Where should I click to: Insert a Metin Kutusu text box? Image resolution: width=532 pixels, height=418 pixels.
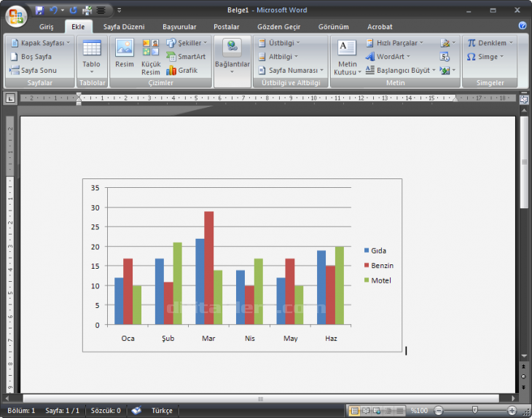click(x=347, y=57)
